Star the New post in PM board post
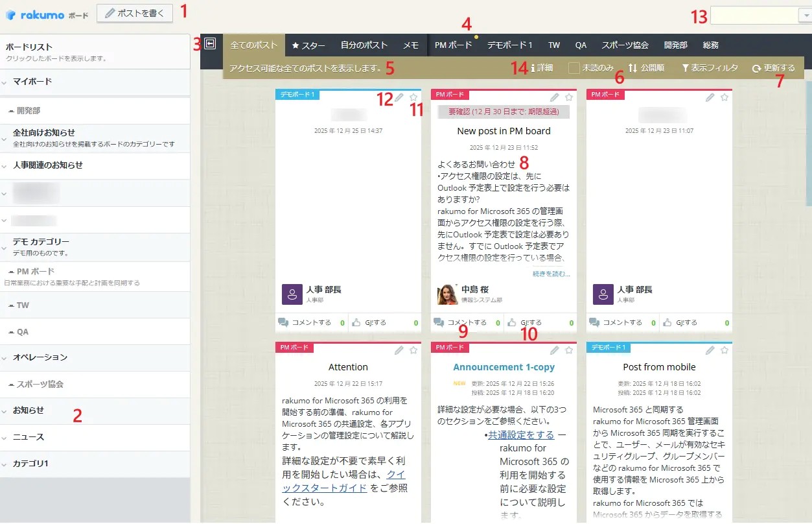The height and width of the screenshot is (524, 812). tap(569, 97)
